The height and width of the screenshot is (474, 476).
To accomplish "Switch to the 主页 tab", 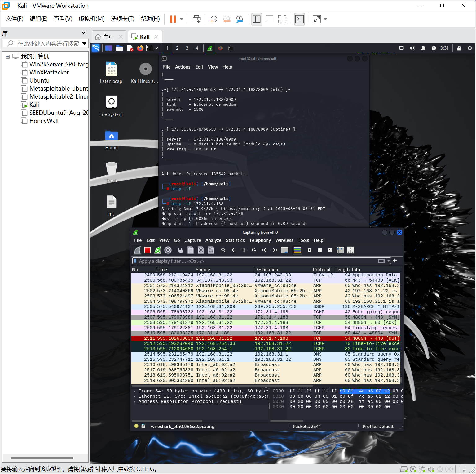I will 108,37.
